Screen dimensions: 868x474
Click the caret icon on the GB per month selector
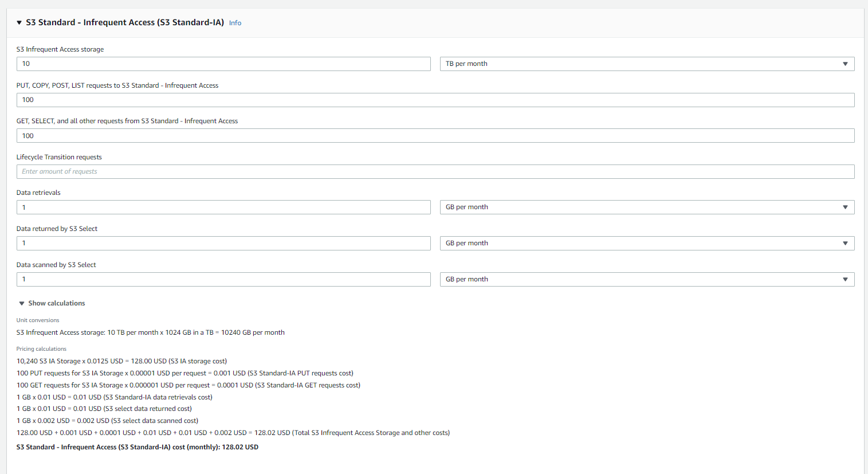pos(846,207)
